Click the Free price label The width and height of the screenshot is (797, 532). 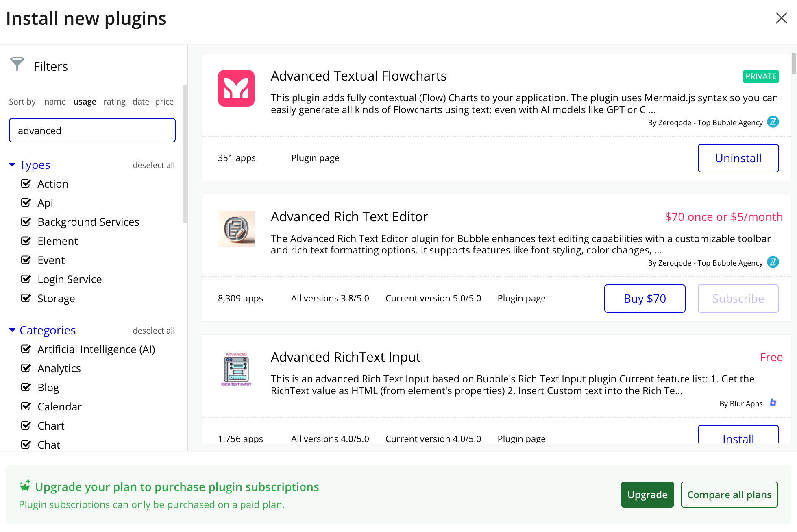tap(771, 357)
